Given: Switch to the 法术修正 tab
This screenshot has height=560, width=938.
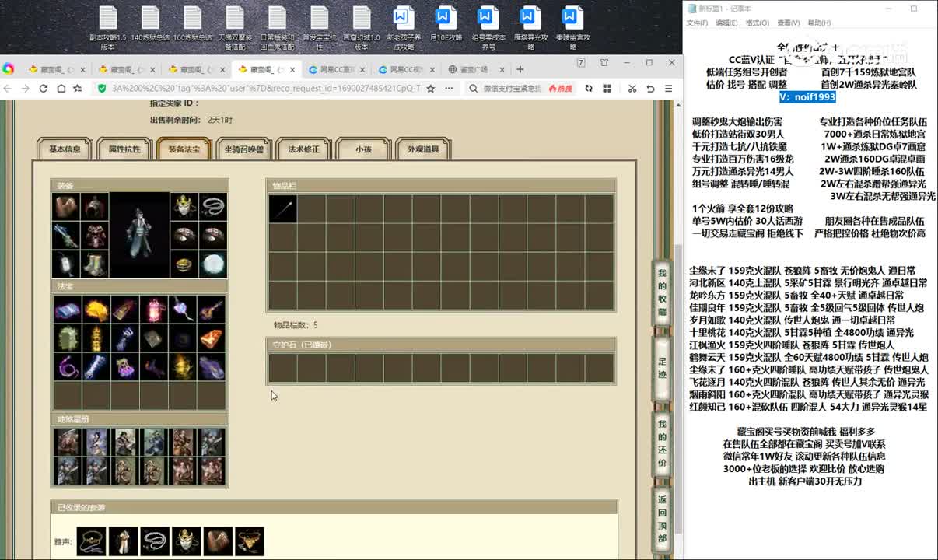Looking at the screenshot, I should (x=303, y=149).
